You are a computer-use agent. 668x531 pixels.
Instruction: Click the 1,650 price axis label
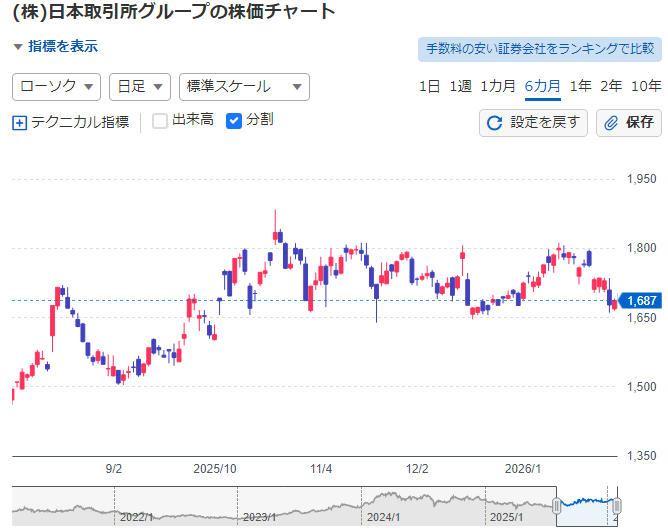coord(642,317)
